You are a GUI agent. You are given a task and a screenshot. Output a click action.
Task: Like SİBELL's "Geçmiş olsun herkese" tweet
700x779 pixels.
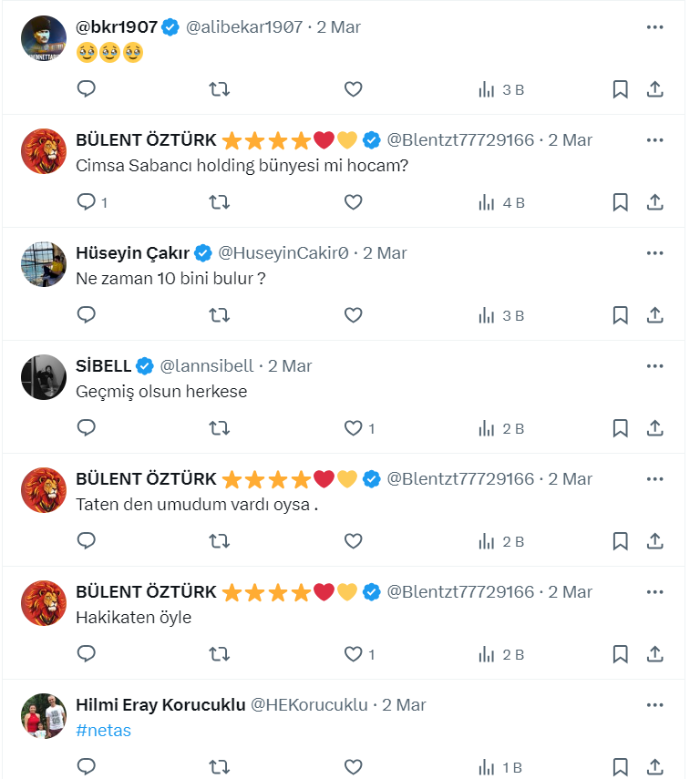pos(354,428)
